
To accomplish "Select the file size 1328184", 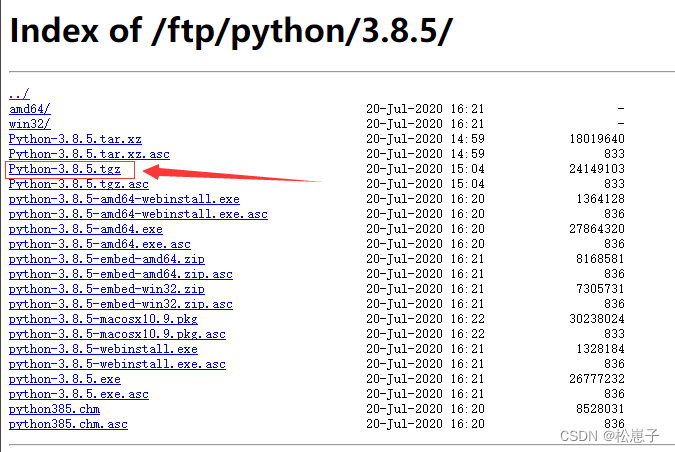I will [600, 349].
